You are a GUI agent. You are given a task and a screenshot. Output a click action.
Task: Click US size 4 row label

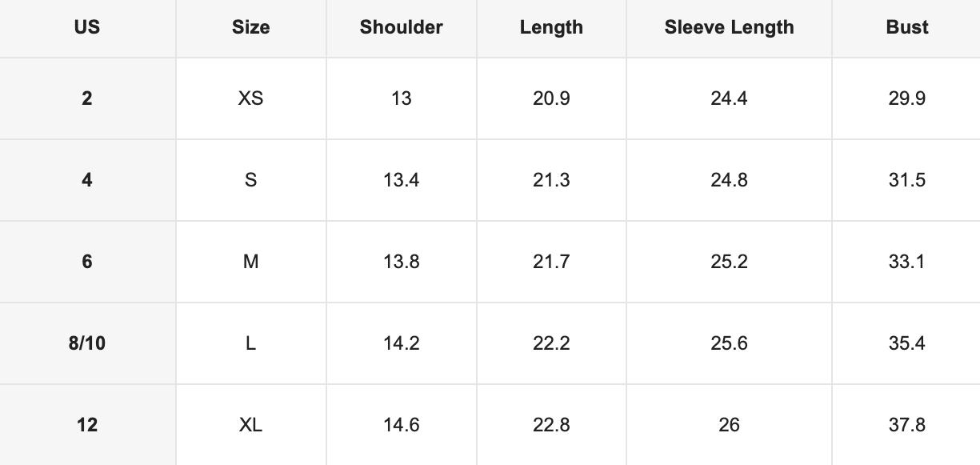(x=87, y=180)
